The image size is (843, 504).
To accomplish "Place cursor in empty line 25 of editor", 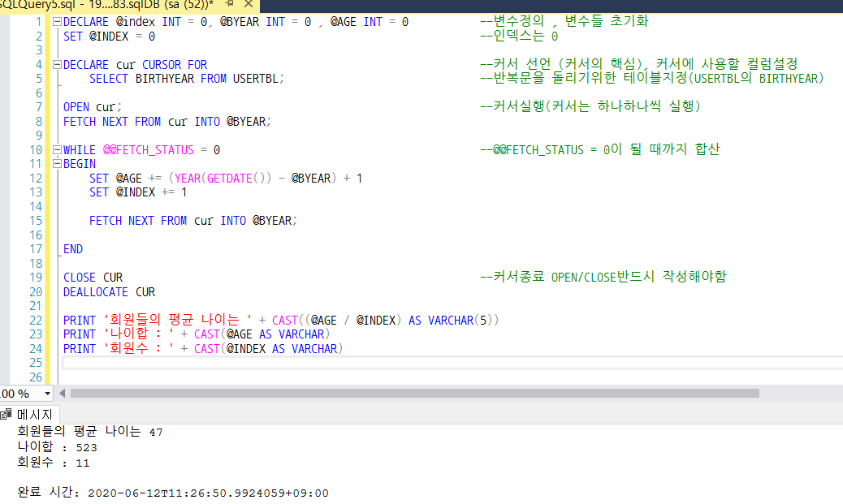I will 452,363.
